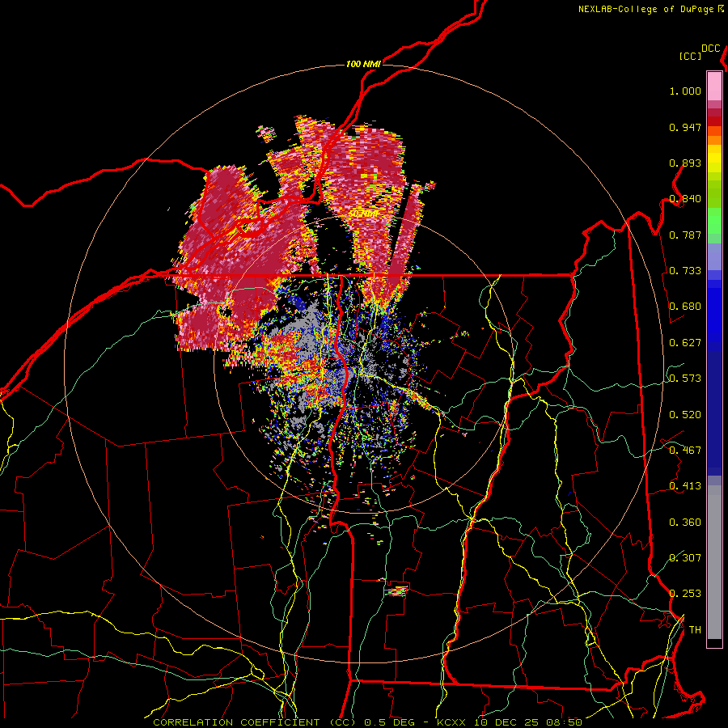Click the 0.893 legend value
Screen dimensions: 728x728
coord(685,163)
